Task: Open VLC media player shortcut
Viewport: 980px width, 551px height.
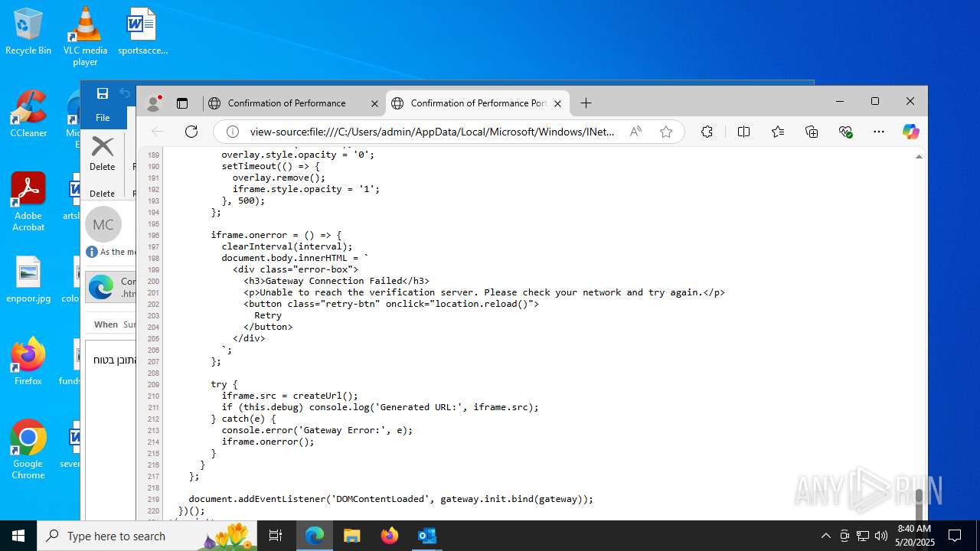Action: tap(85, 36)
